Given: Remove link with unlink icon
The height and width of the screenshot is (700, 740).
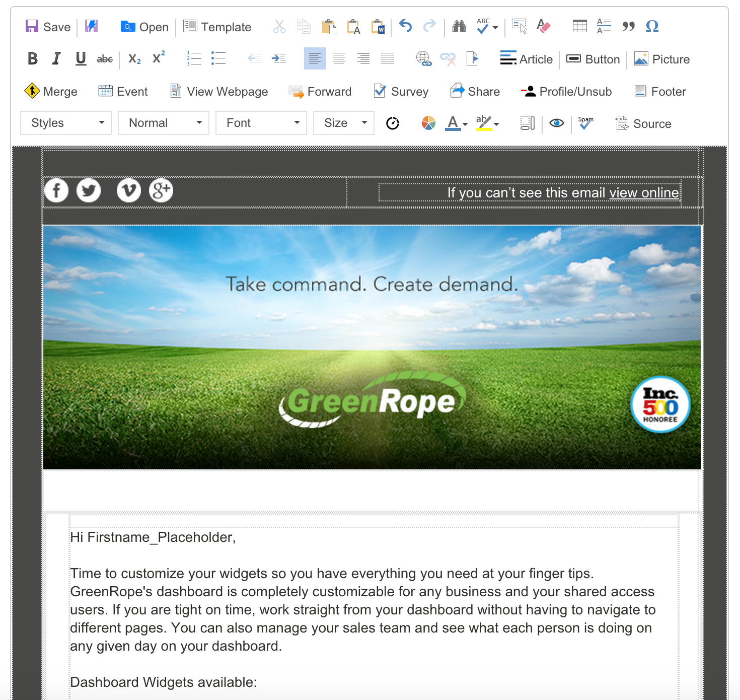Looking at the screenshot, I should pos(448,59).
